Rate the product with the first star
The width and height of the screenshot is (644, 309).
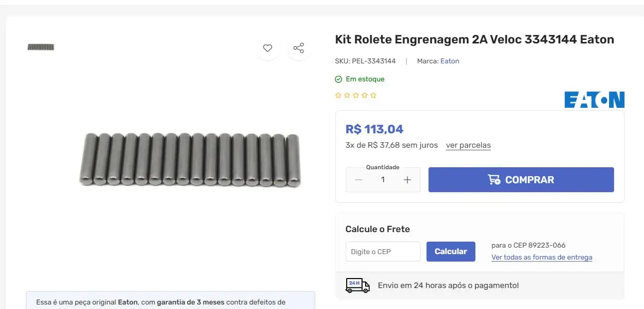point(338,95)
